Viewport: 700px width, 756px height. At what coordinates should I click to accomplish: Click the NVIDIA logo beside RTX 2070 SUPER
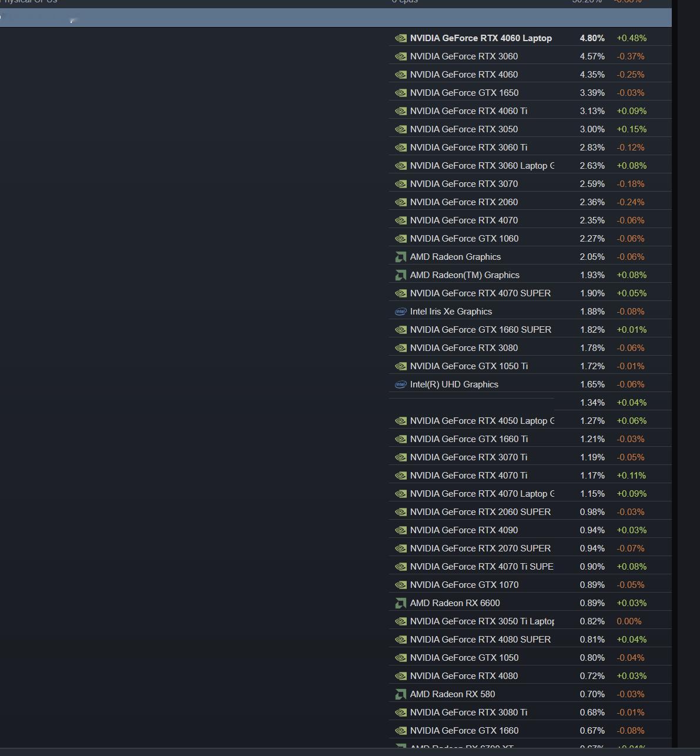[x=401, y=548]
